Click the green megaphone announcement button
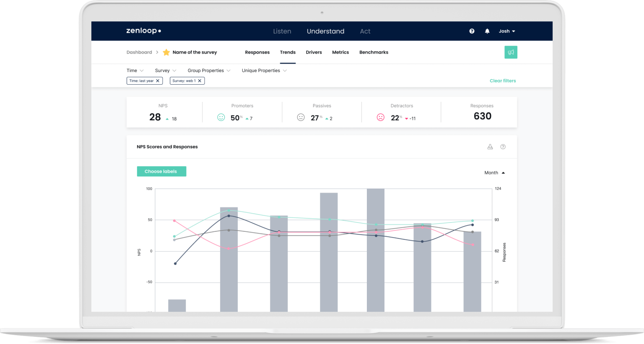Screen dimensions: 644x344 (x=511, y=52)
